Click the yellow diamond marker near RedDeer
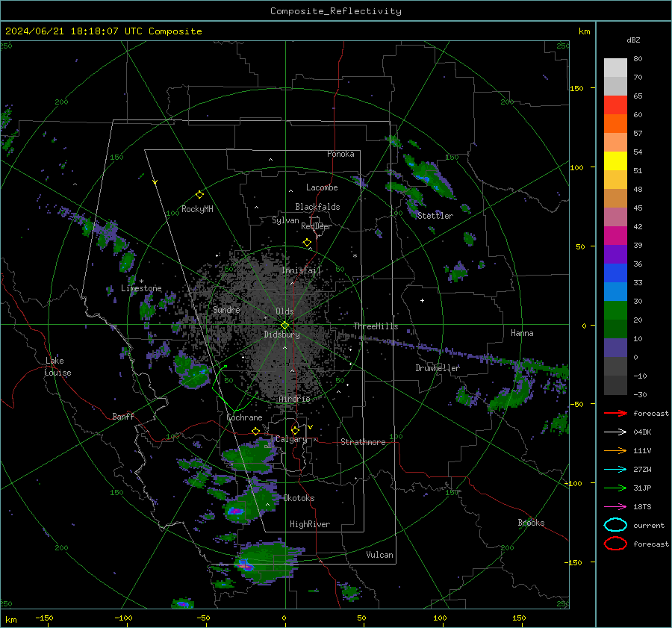This screenshot has width=672, height=628. click(307, 243)
